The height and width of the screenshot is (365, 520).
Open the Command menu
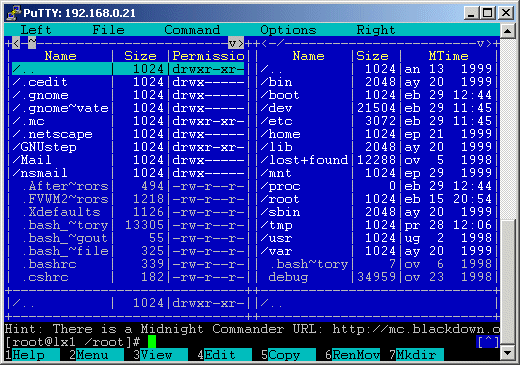pos(192,30)
